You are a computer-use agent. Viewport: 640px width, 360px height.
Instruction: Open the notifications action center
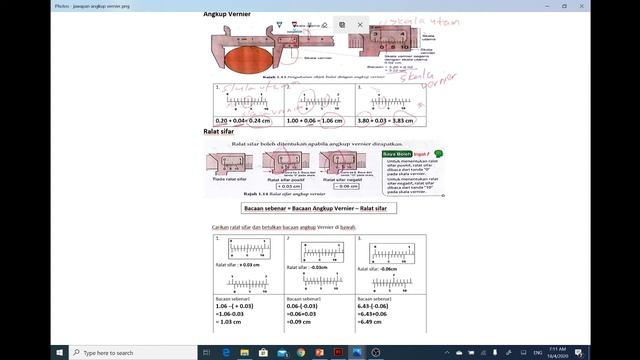(579, 353)
